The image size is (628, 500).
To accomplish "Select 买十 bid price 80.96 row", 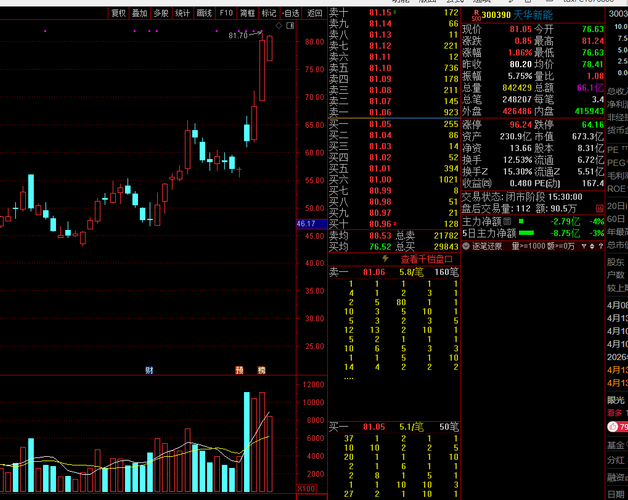I will point(394,224).
